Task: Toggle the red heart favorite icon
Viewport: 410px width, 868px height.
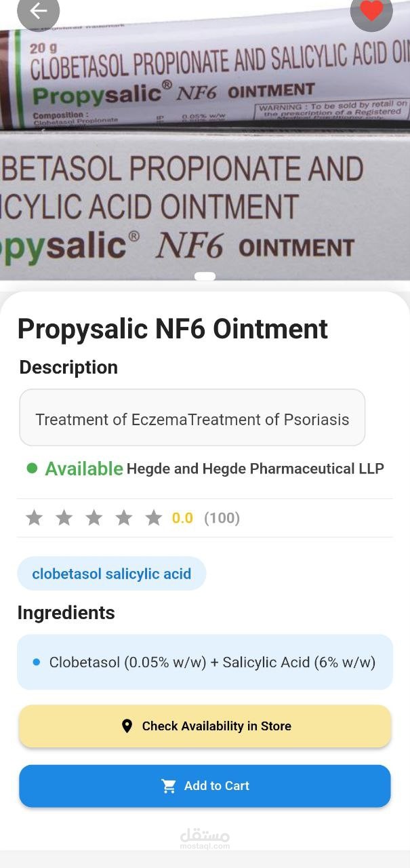Action: 371,12
